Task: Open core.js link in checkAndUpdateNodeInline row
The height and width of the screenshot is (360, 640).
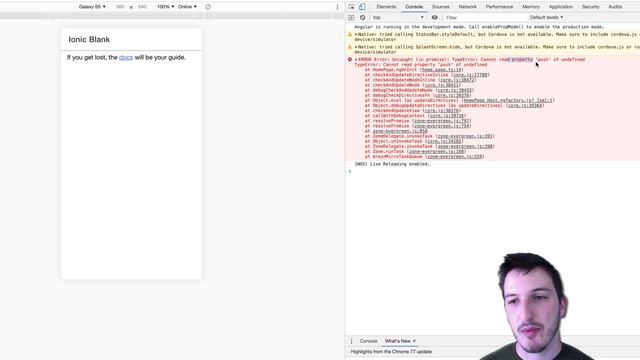Action: tap(457, 80)
